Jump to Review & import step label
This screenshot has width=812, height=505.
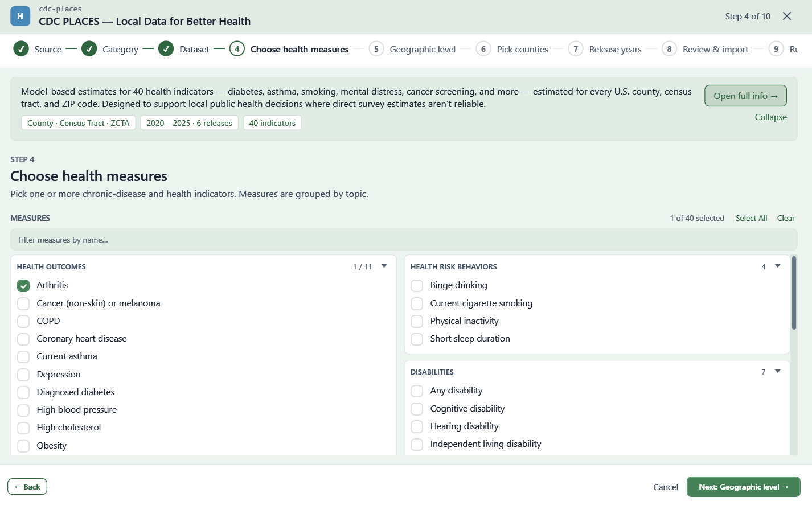[x=715, y=50]
